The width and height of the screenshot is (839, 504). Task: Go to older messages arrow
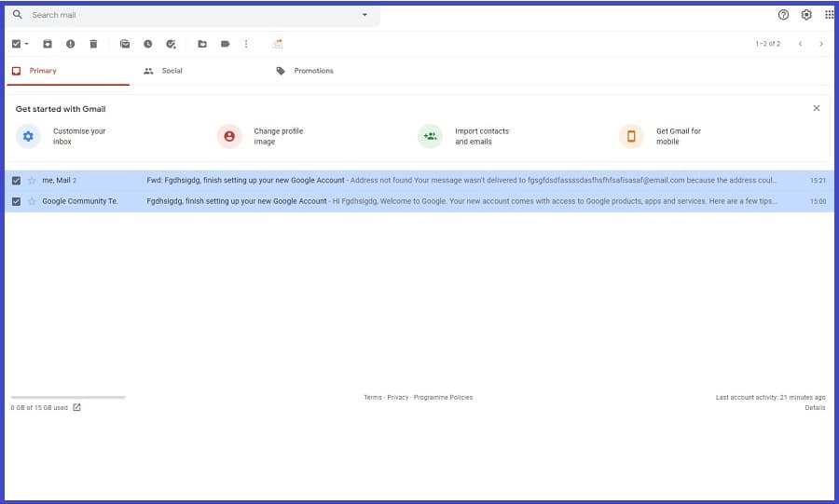coord(820,44)
